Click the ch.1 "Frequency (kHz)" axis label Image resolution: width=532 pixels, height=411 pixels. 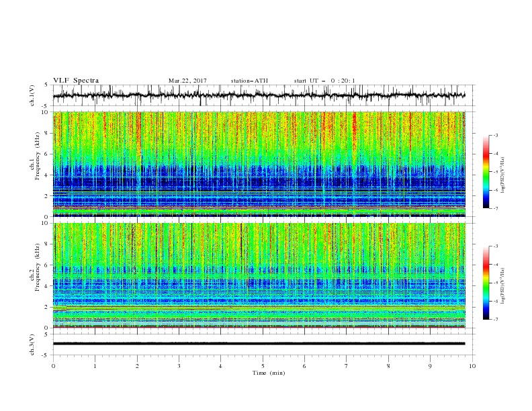37,156
